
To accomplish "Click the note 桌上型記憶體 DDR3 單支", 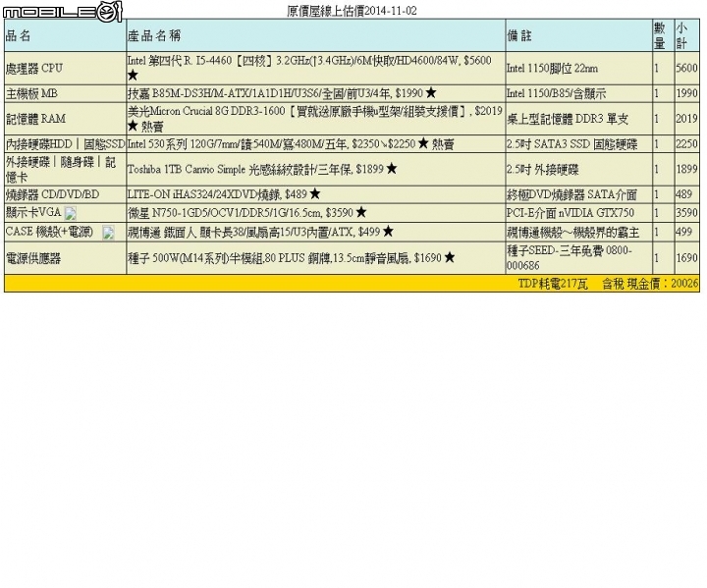I will pos(568,119).
